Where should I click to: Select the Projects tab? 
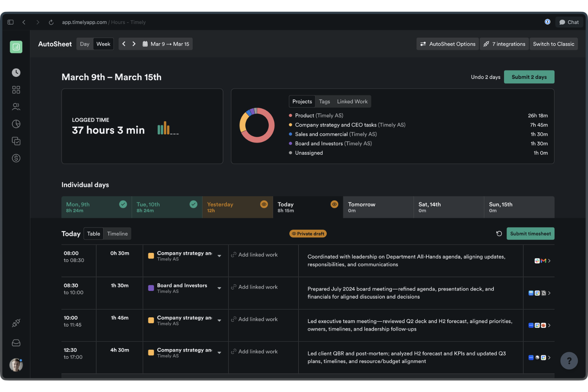click(x=302, y=101)
